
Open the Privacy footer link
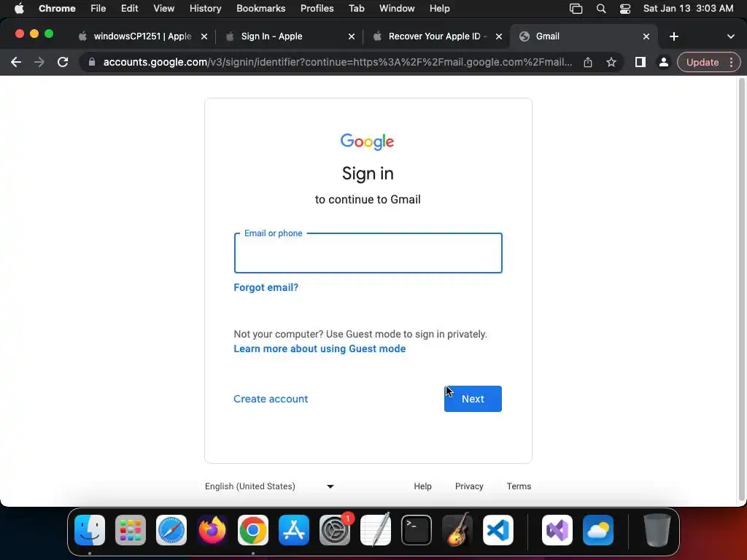point(469,486)
